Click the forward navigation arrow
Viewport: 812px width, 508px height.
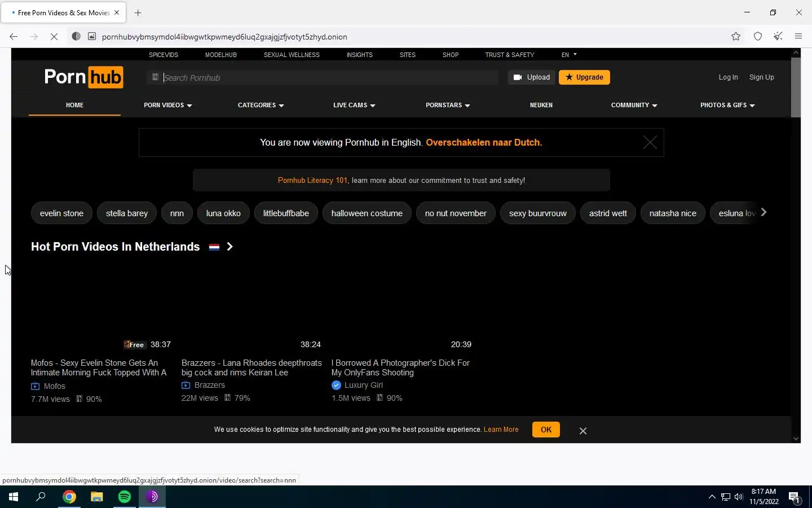pyautogui.click(x=34, y=37)
